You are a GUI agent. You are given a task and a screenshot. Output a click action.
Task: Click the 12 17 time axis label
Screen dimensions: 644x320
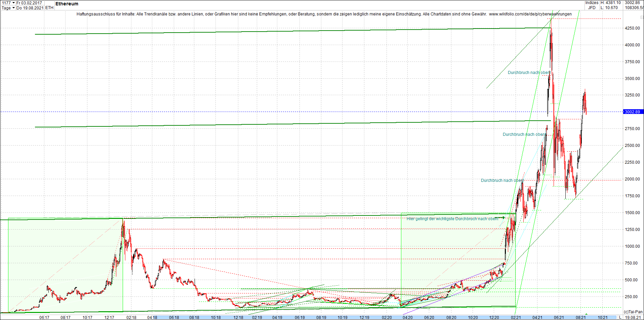click(109, 317)
